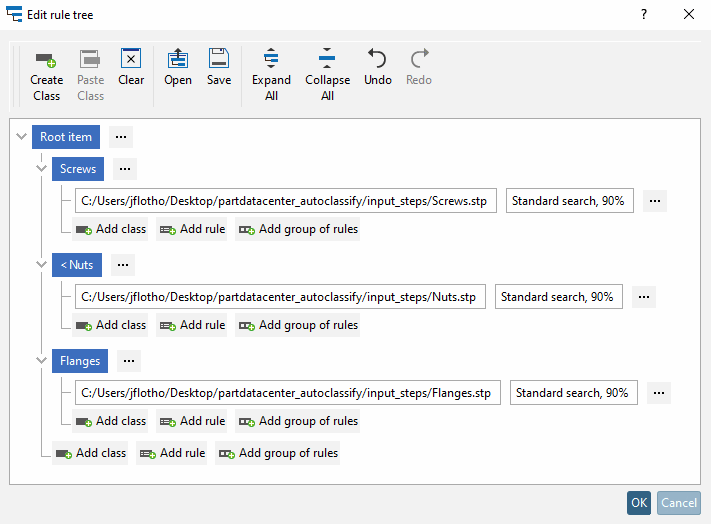Screen dimensions: 711x524
Task: Add rule under Nuts
Action: [x=192, y=325]
